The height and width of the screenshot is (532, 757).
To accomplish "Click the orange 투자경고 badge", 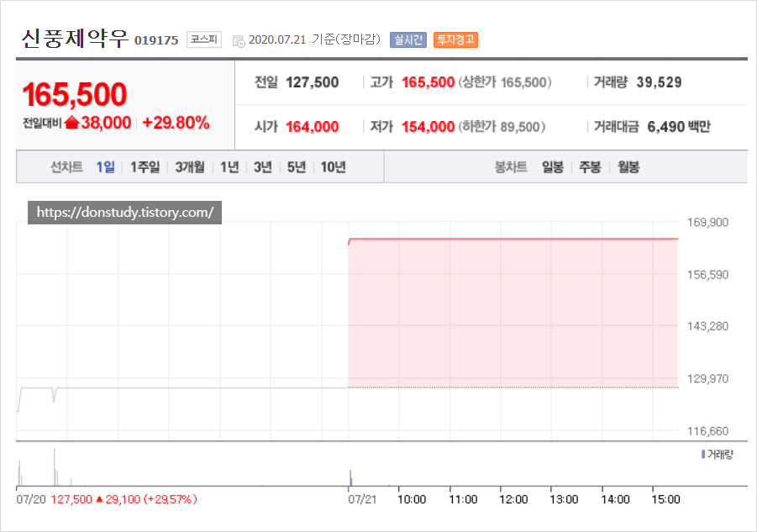I will coord(455,40).
